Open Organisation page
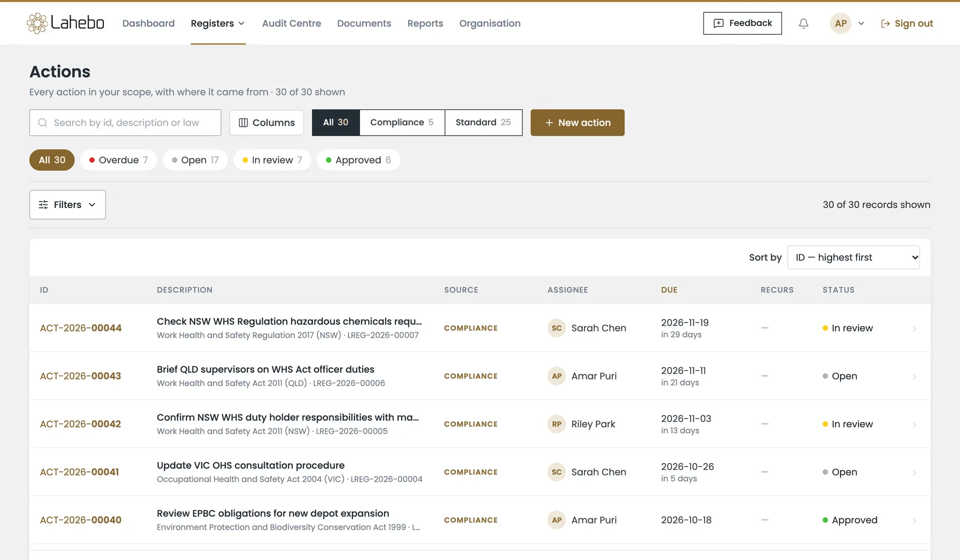 [490, 23]
